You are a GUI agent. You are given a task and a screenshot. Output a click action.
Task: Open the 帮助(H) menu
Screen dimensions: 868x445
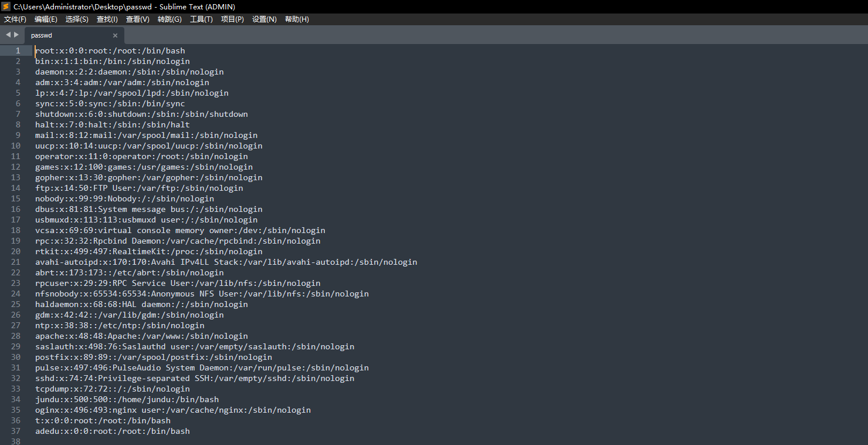tap(297, 19)
